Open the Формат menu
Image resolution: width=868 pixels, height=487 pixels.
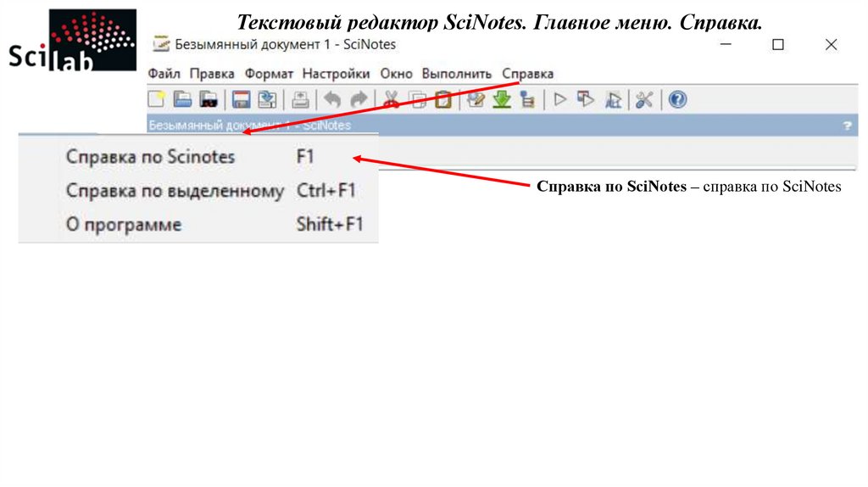pos(269,74)
